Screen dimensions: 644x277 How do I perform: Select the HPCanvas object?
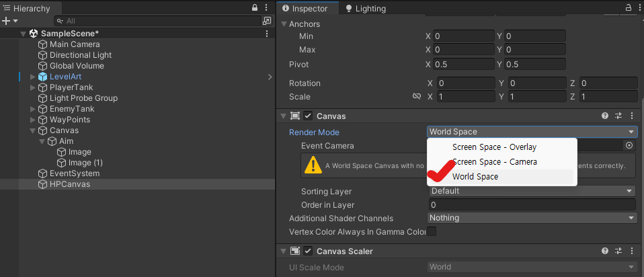coord(69,184)
